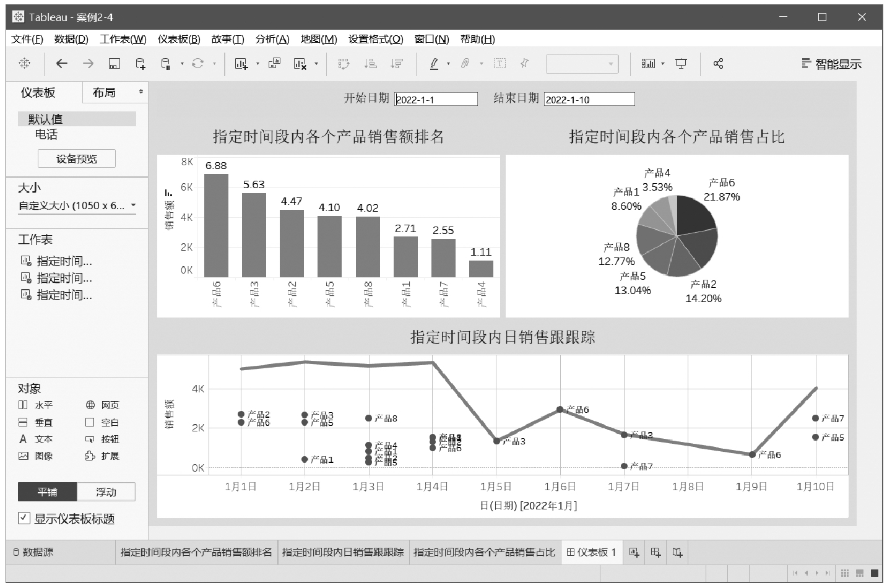Add a new worksheet tab at bottom
Viewport: 887px width, 588px height.
click(x=634, y=552)
